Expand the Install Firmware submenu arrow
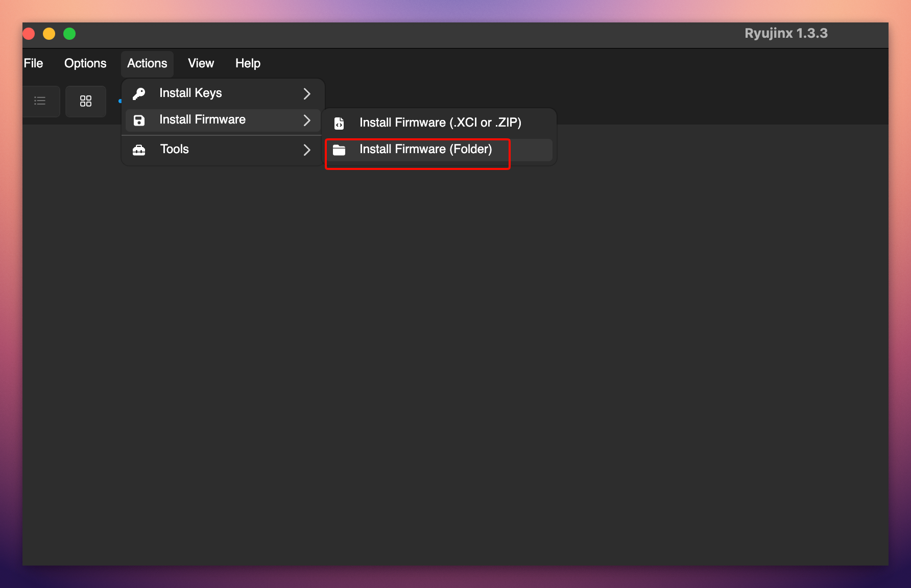 tap(307, 120)
